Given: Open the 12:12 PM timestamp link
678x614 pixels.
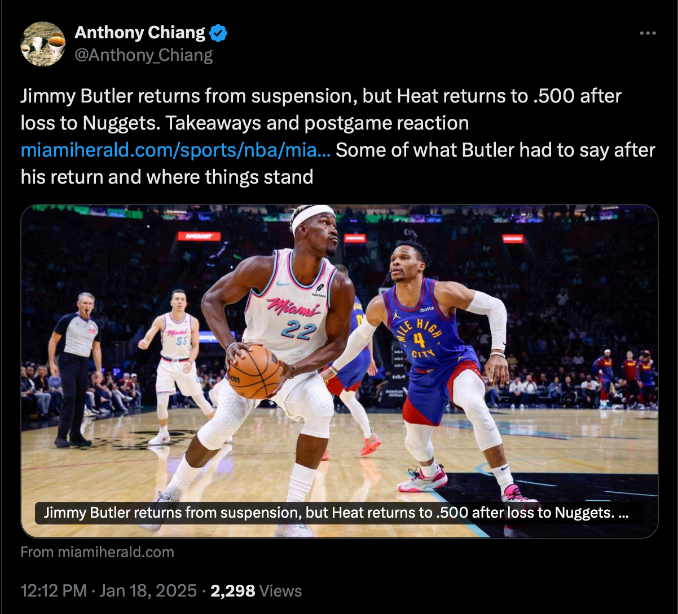Looking at the screenshot, I should pyautogui.click(x=54, y=591).
